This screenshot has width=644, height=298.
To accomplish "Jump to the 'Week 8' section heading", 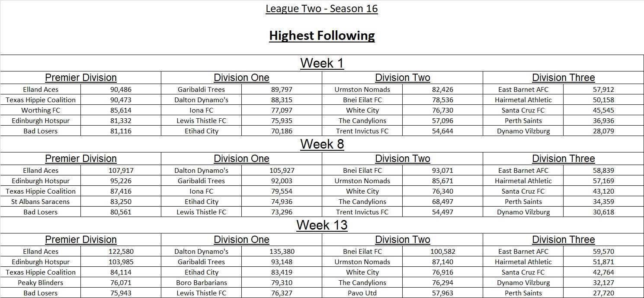I will [322, 144].
